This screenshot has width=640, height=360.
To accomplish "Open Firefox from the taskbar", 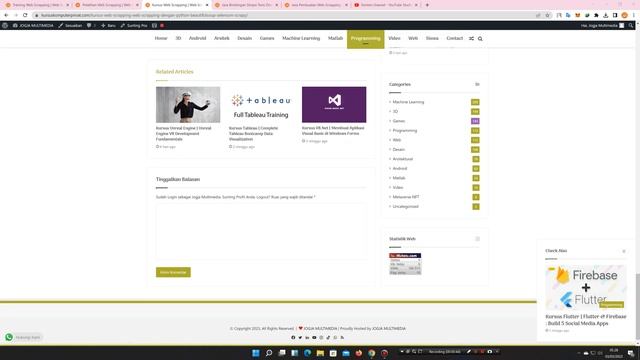I will 359,353.
